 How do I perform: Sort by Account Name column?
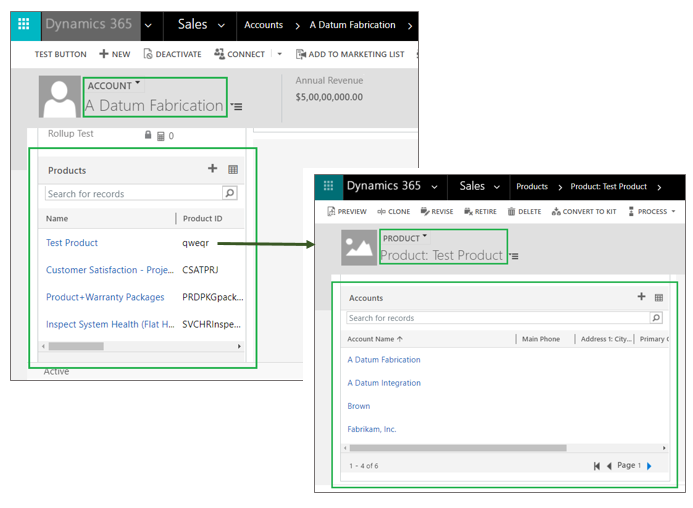click(x=375, y=339)
